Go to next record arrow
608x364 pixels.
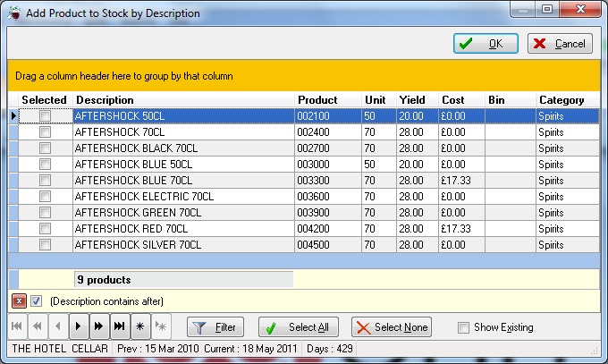coord(79,326)
